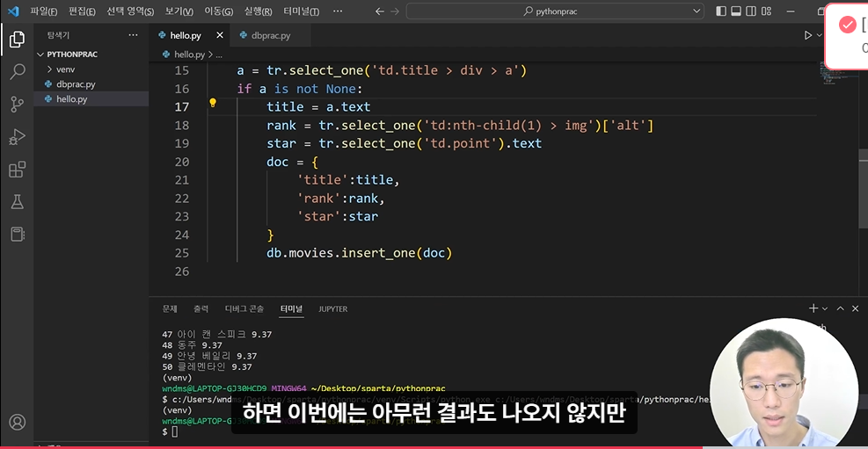Run the Python file with play button

click(807, 35)
